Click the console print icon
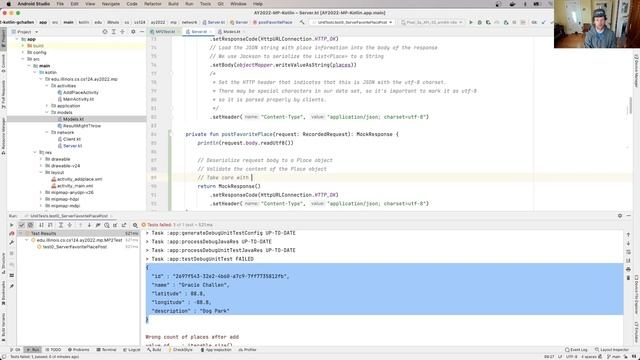This screenshot has width=640, height=360. [628, 269]
